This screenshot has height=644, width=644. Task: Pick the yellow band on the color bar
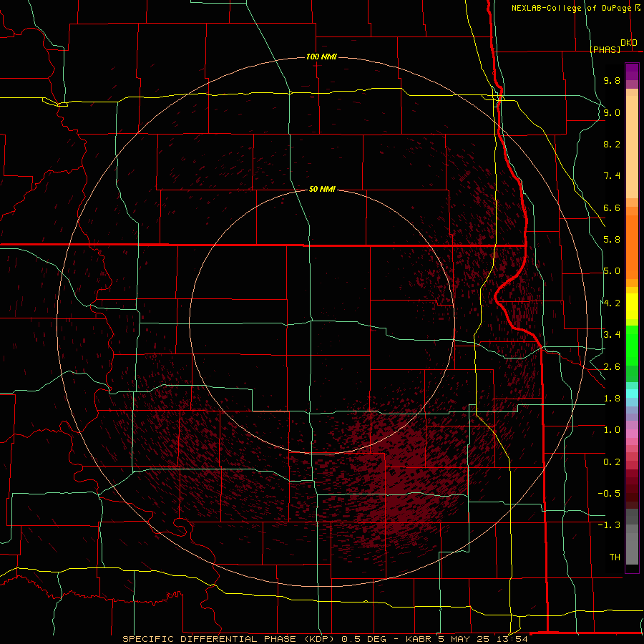tap(632, 306)
